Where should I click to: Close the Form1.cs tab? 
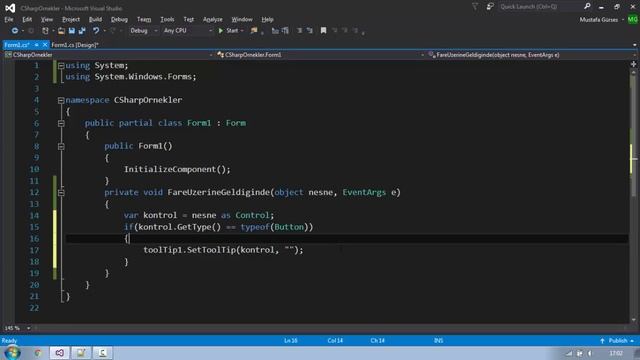(45, 45)
